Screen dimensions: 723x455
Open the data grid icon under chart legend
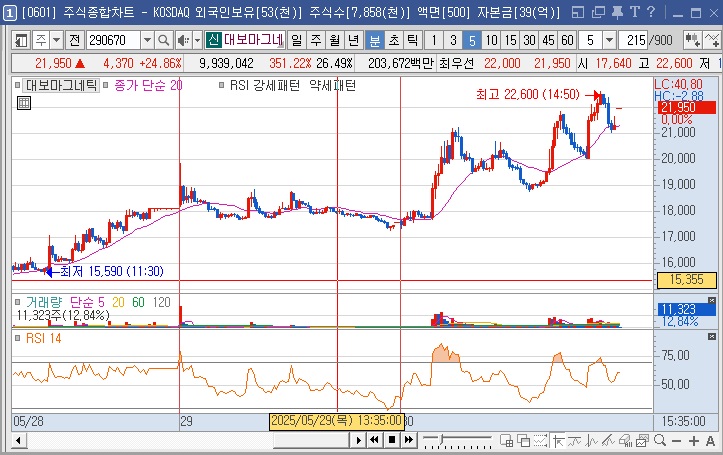(x=24, y=103)
